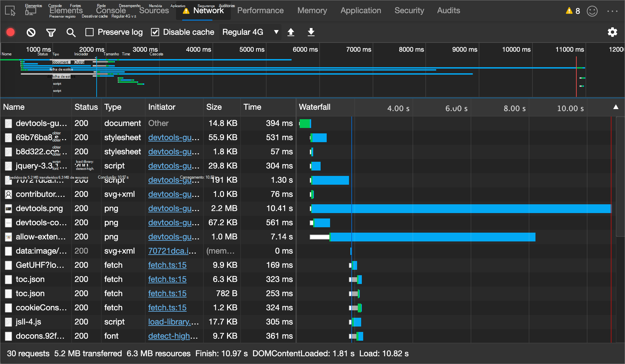Switch to the Application tab
Screen dimensions: 625x364
[360, 11]
